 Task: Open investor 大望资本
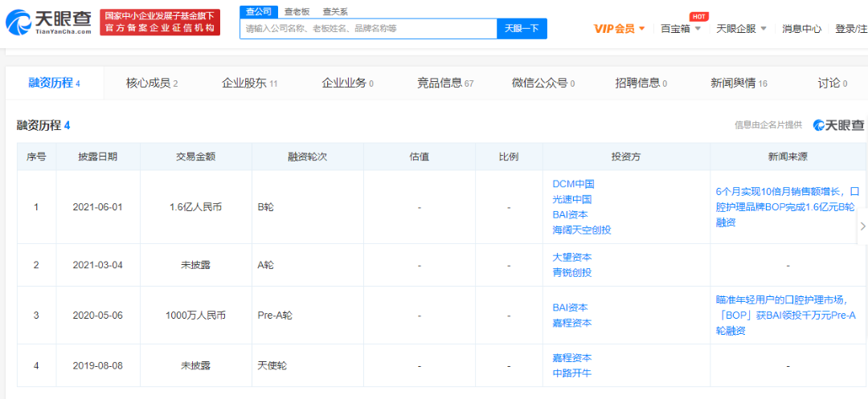click(x=572, y=257)
